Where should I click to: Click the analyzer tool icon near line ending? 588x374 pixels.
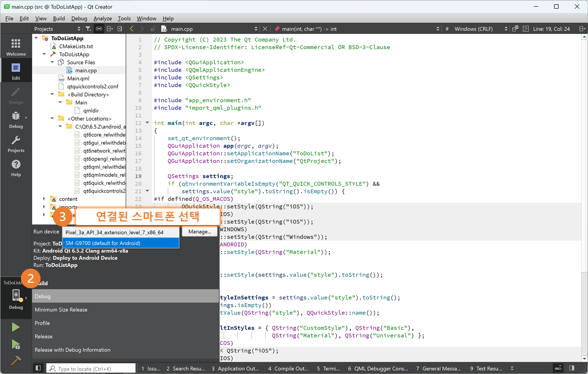click(x=515, y=29)
